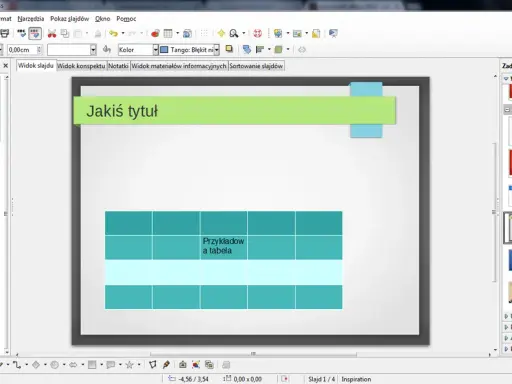Click the Help lifebuoy icon
Viewport: 512px width, 384px height.
coord(258,33)
